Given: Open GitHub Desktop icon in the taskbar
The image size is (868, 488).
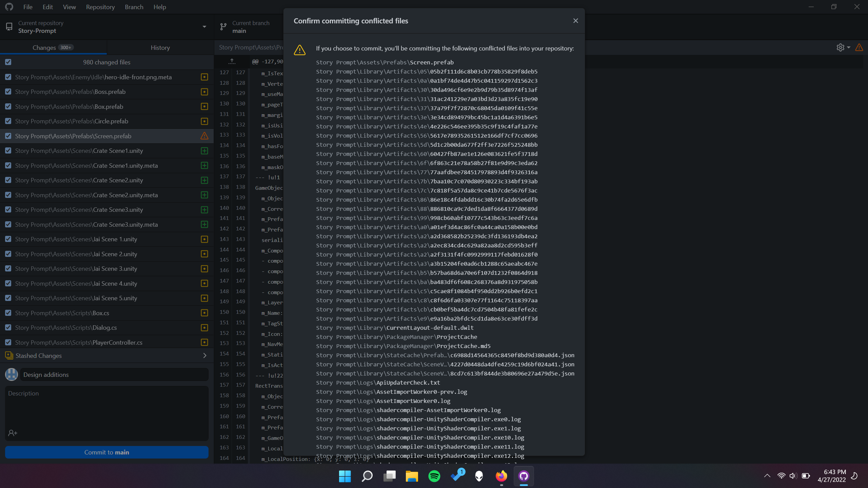Looking at the screenshot, I should click(x=524, y=476).
